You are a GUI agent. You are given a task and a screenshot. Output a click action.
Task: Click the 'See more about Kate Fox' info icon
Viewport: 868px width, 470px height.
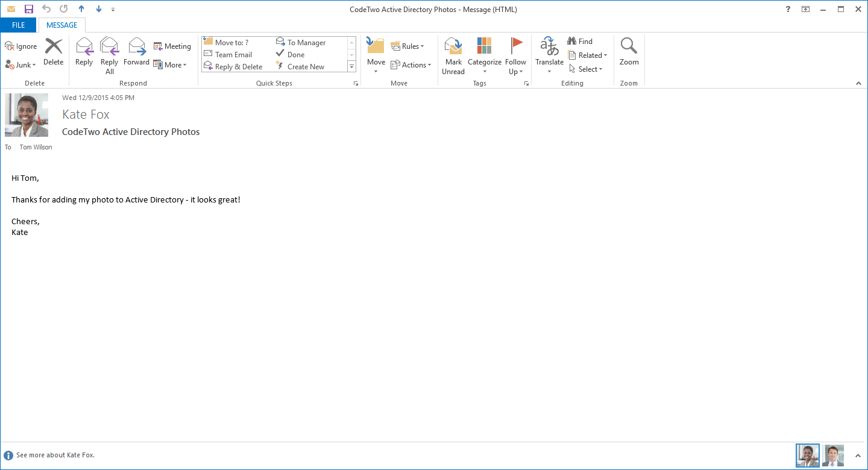8,456
